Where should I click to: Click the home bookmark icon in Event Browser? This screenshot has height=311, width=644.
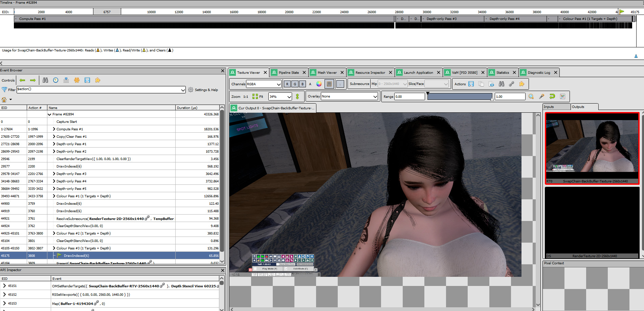click(4, 99)
